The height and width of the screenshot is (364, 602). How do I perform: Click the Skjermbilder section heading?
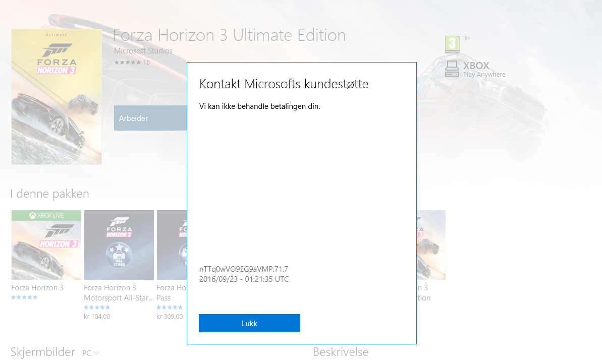(x=42, y=352)
